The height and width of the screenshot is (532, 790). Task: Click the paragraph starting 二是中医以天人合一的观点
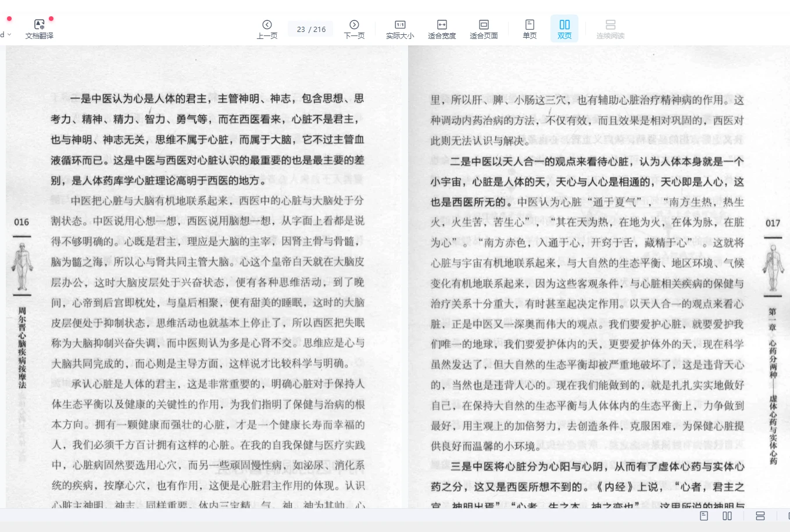[587, 304]
